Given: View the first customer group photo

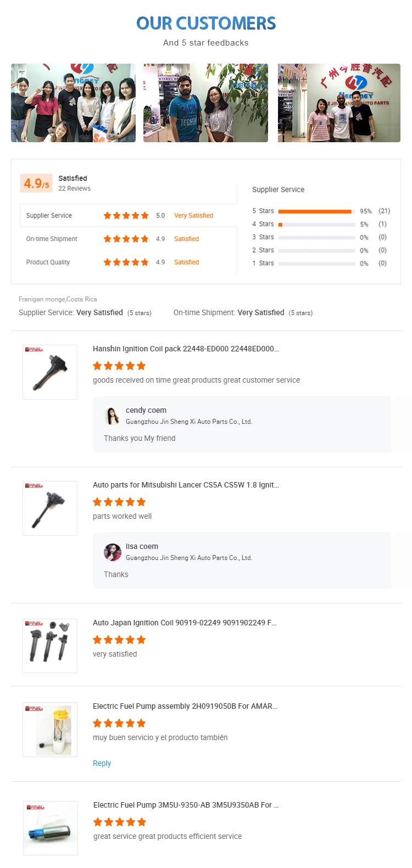Looking at the screenshot, I should [x=73, y=103].
